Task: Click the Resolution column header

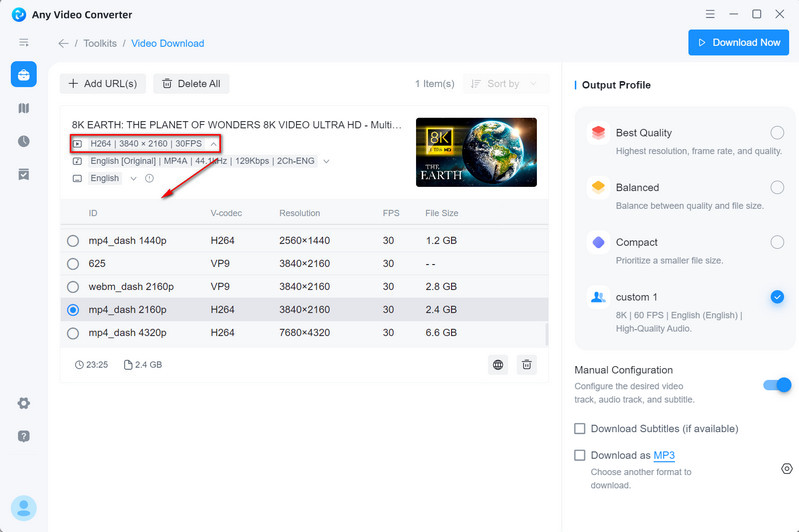Action: tap(300, 213)
